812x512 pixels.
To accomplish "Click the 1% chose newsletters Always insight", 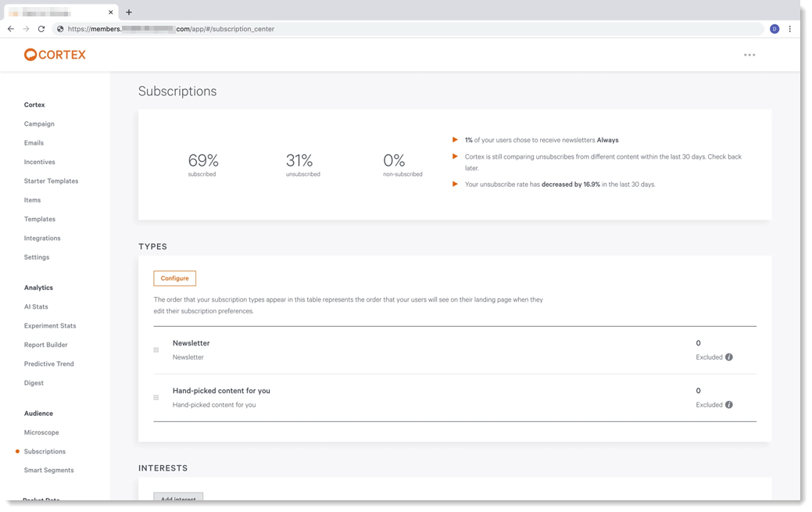I will click(542, 140).
